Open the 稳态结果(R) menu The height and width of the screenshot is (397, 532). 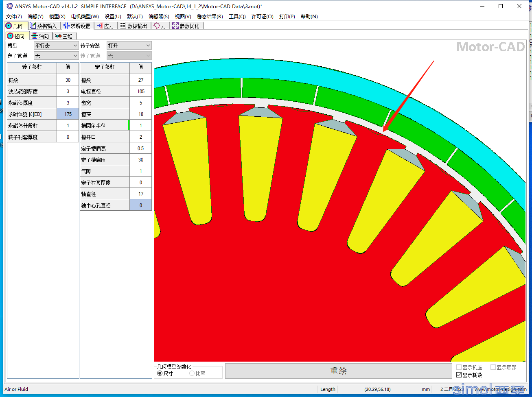pyautogui.click(x=210, y=16)
